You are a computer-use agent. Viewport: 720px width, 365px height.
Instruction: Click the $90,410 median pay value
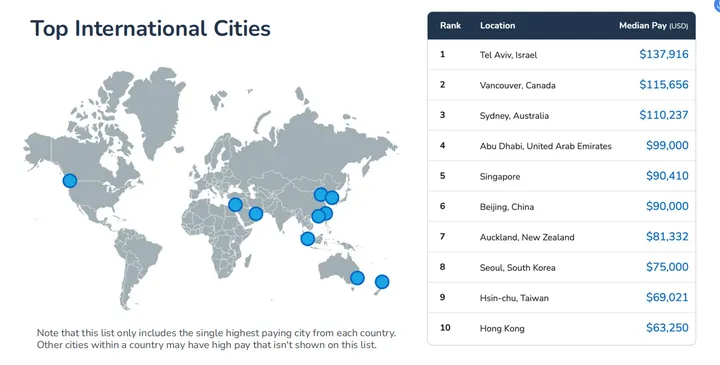(667, 176)
